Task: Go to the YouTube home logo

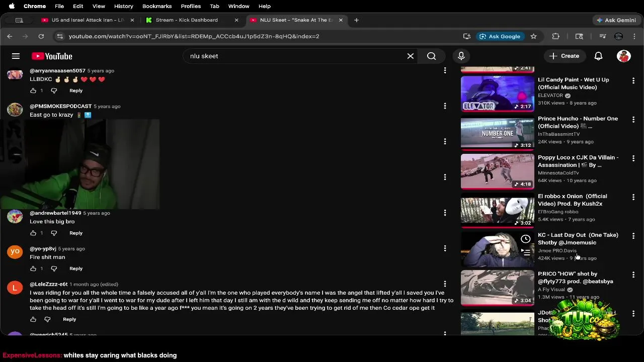Action: pos(52,56)
